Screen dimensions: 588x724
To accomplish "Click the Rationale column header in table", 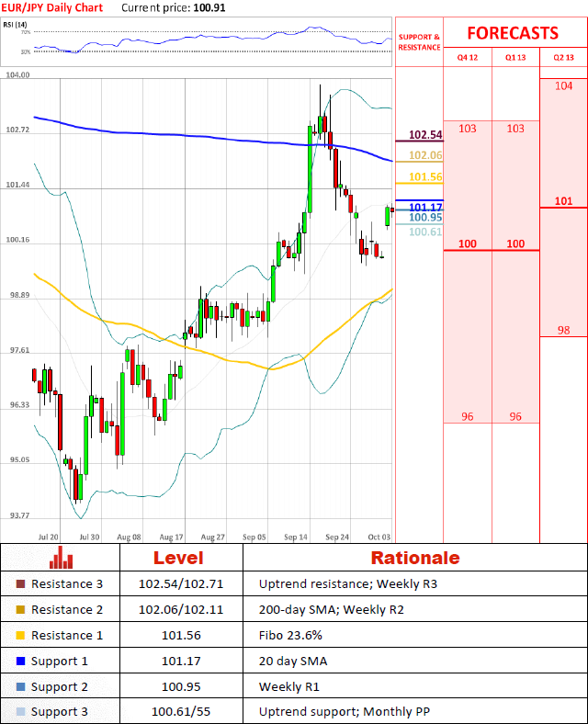I will tap(414, 558).
